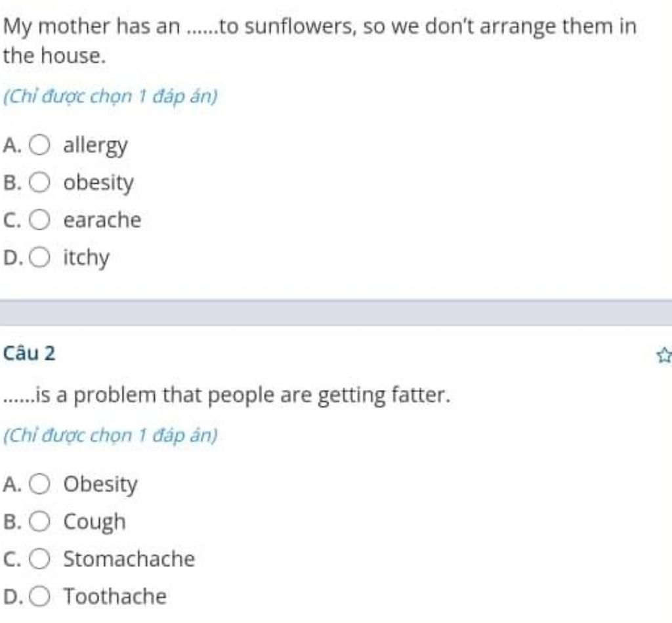Click the Stomachache answer text
The height and width of the screenshot is (623, 672).
point(129,559)
